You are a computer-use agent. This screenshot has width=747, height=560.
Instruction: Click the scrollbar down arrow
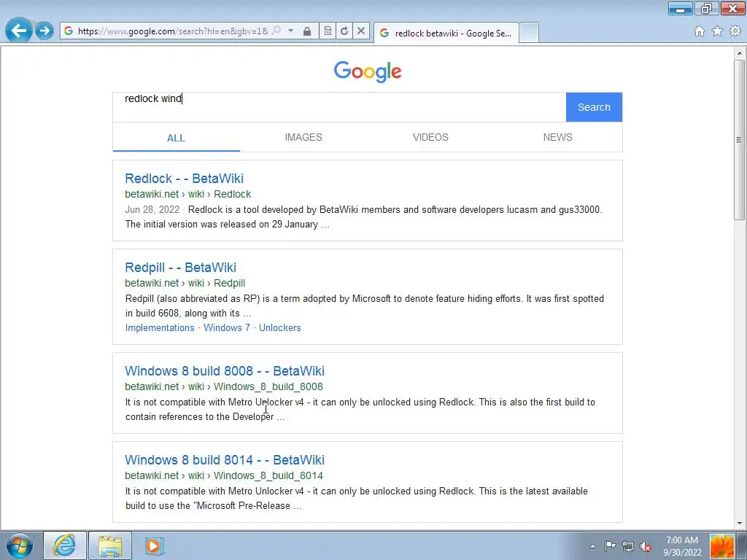pyautogui.click(x=740, y=523)
